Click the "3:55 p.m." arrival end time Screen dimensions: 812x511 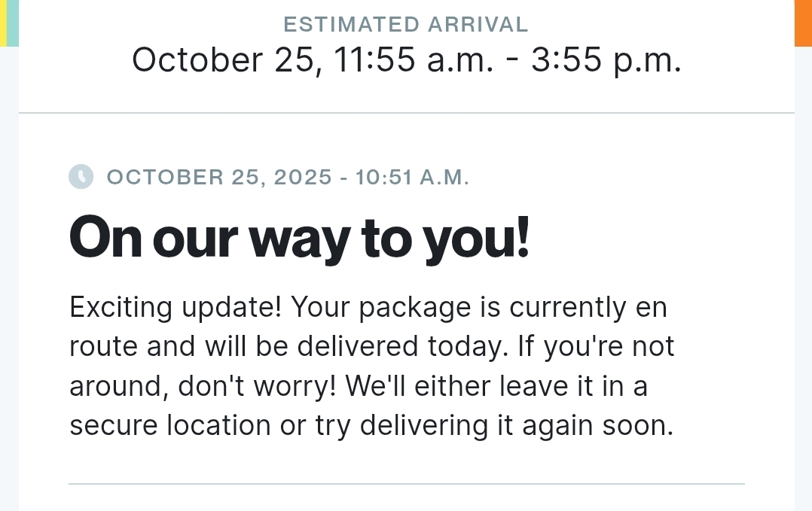coord(606,59)
